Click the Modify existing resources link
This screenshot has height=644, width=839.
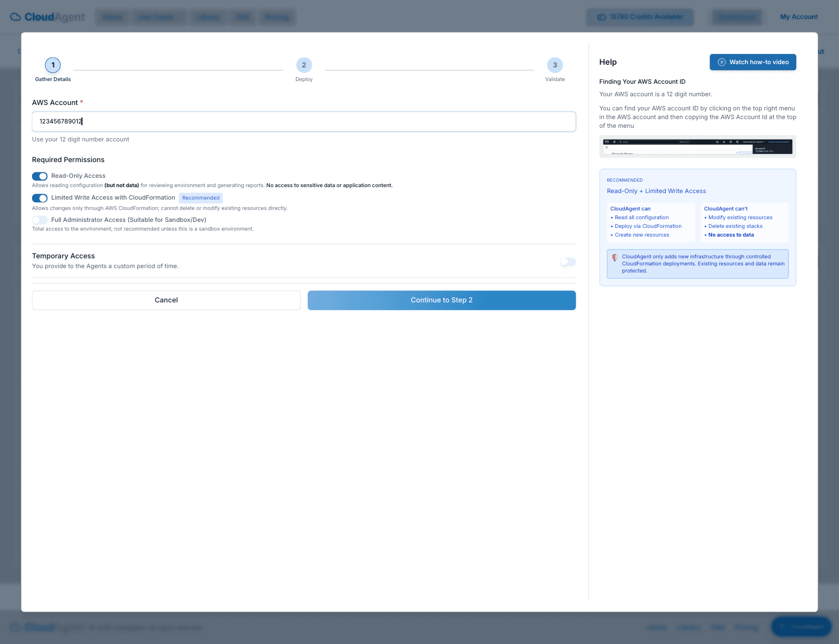point(740,217)
